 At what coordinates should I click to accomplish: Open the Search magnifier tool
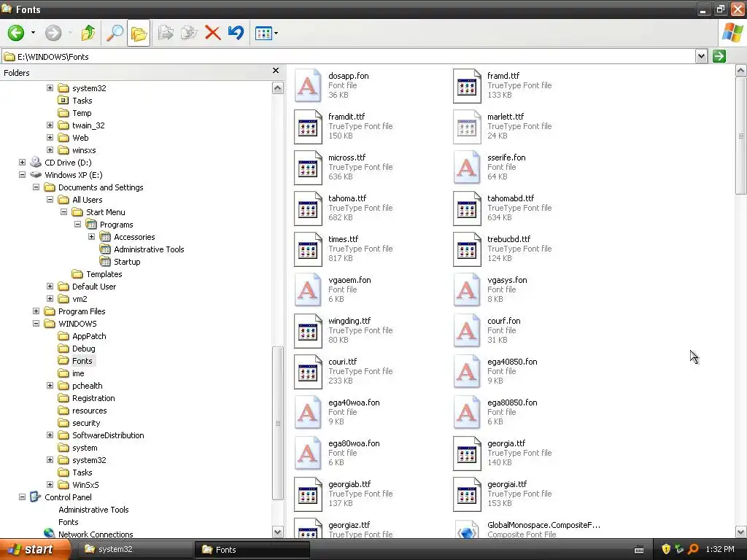click(115, 33)
